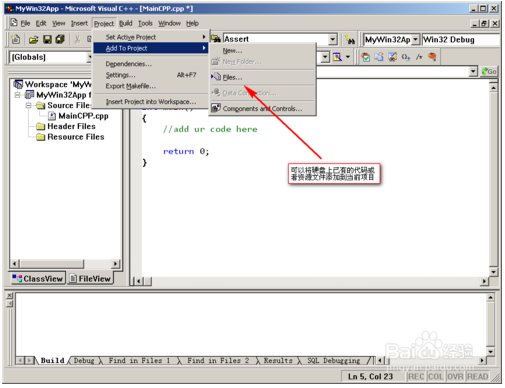Click the OVR indicator in status bar
The height and width of the screenshot is (388, 505).
point(455,376)
